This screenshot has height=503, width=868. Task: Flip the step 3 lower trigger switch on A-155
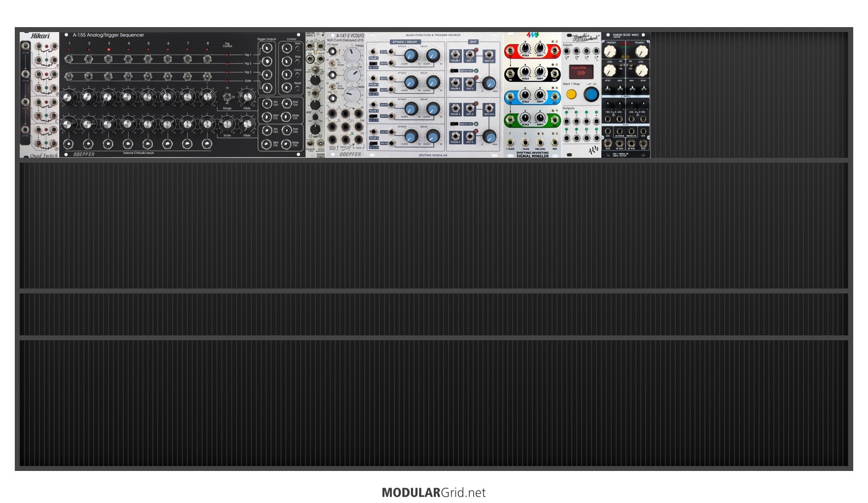coord(108,76)
